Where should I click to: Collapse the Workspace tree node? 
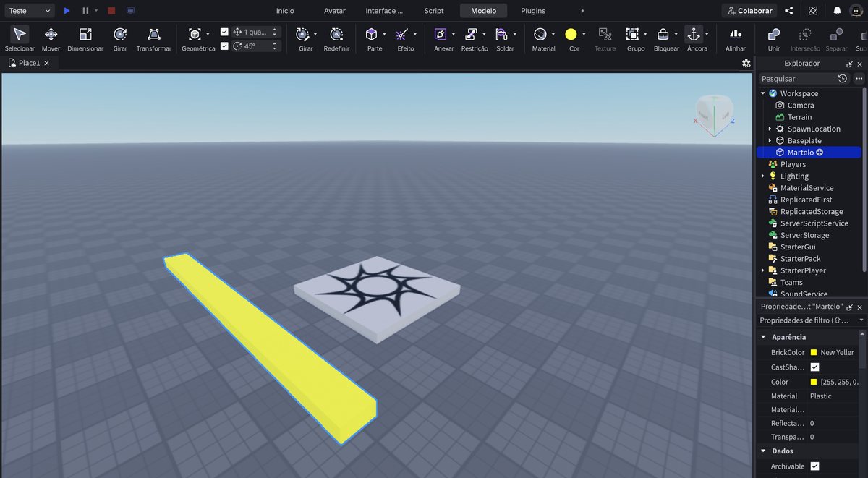coord(762,93)
